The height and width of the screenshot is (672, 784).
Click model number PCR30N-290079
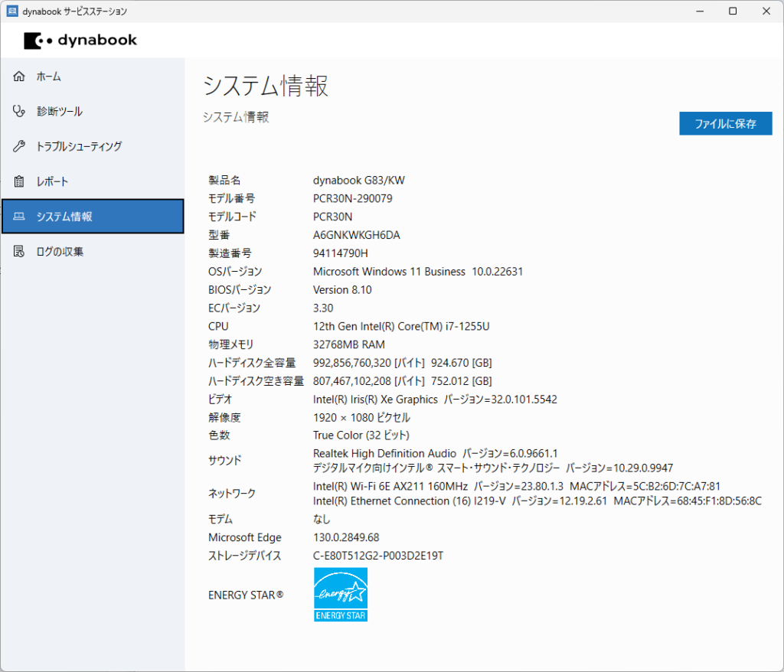(x=352, y=198)
